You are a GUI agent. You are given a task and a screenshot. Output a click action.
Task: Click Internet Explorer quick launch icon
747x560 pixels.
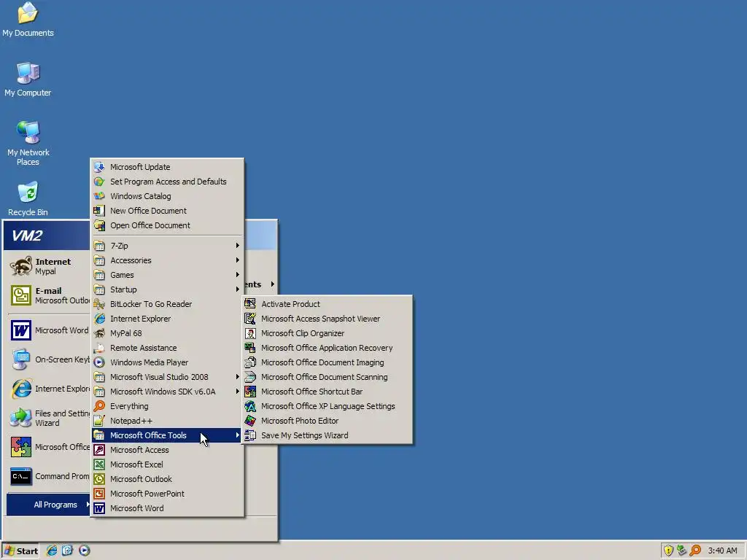click(52, 551)
